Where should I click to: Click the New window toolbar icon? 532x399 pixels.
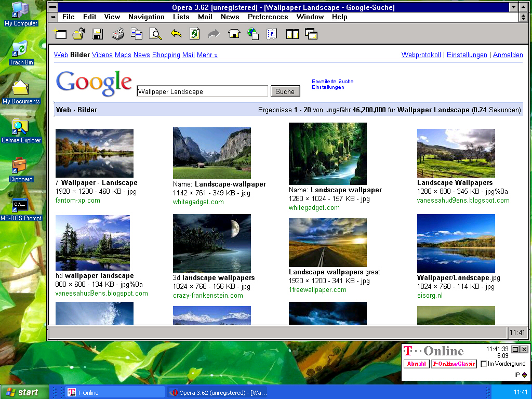(61, 34)
